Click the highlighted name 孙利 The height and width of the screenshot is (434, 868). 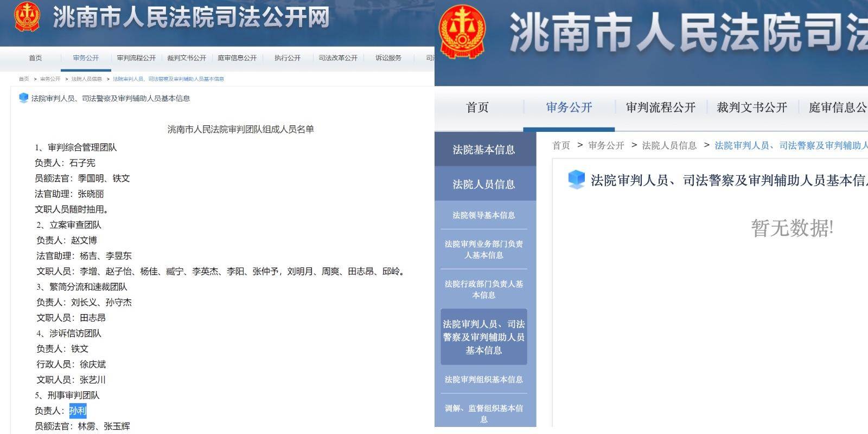point(78,411)
